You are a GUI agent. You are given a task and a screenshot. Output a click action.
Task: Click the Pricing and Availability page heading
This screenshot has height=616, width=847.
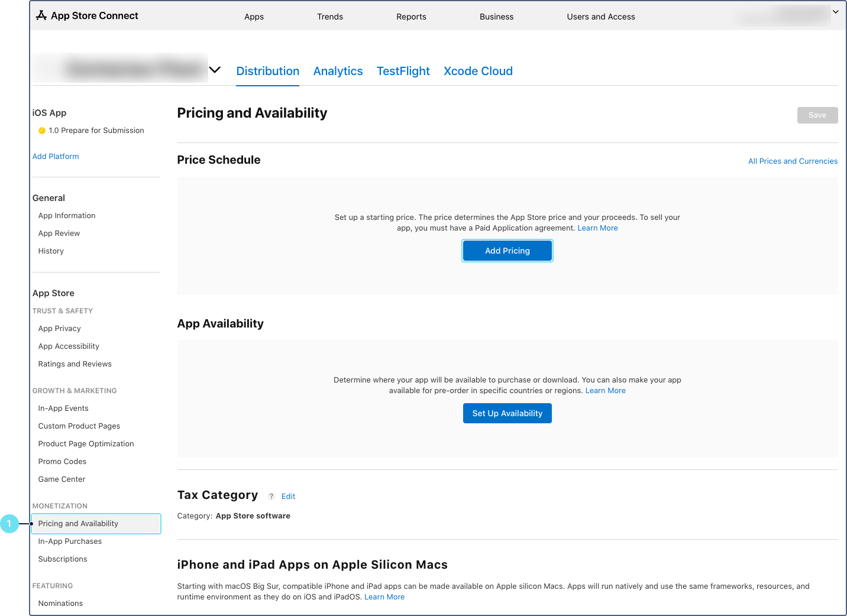coord(252,113)
